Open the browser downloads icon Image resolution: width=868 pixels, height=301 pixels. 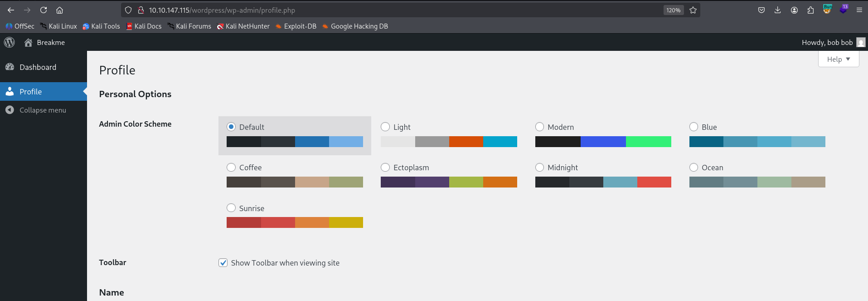(778, 10)
